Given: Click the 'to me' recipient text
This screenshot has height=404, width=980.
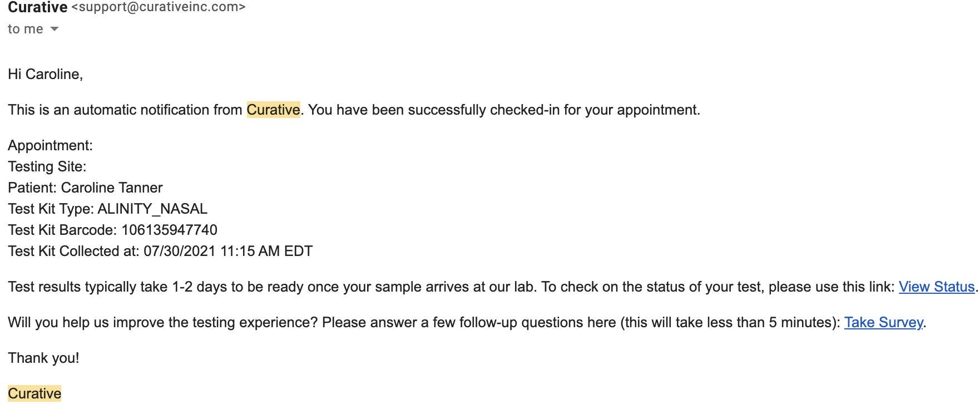Looking at the screenshot, I should 26,29.
